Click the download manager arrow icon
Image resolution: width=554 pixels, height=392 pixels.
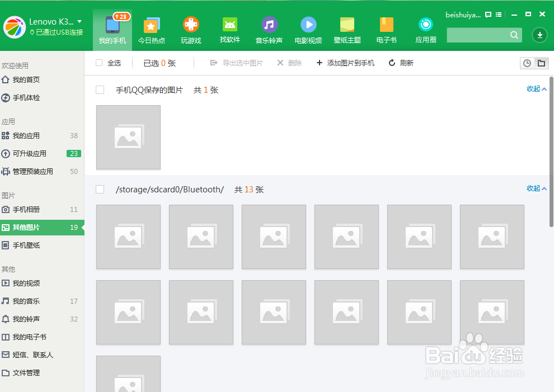click(x=539, y=35)
